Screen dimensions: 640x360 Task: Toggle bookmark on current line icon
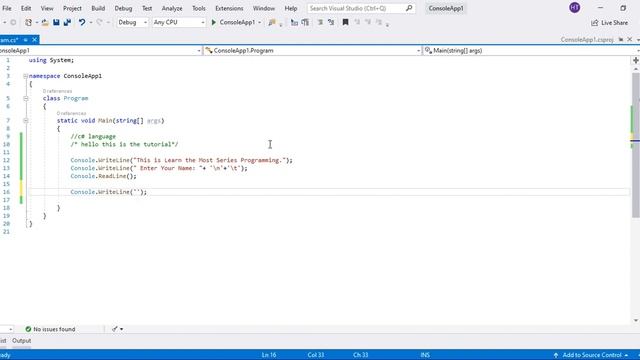point(345,22)
